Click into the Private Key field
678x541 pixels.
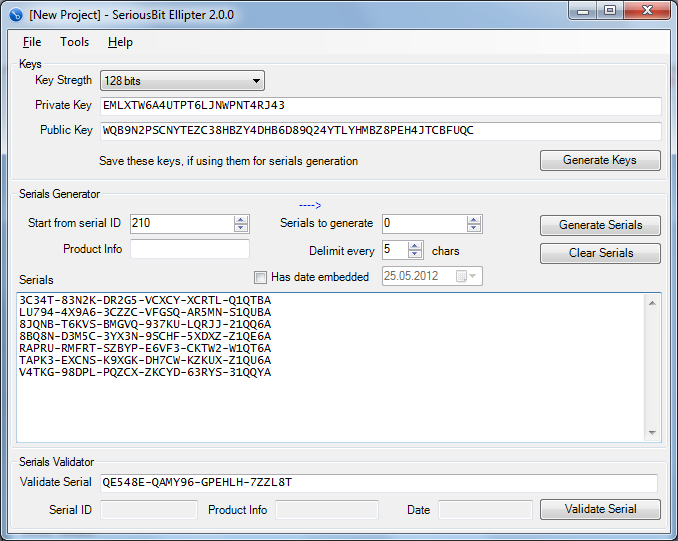(x=381, y=106)
